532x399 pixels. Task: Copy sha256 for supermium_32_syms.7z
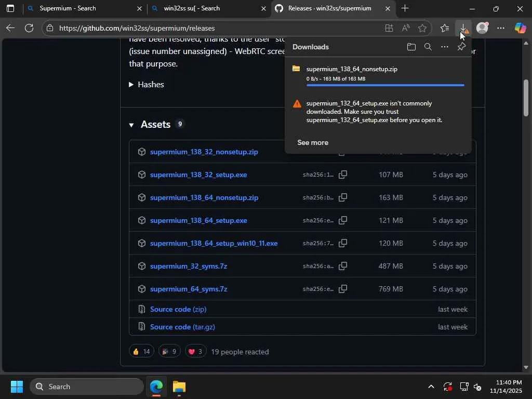(343, 266)
